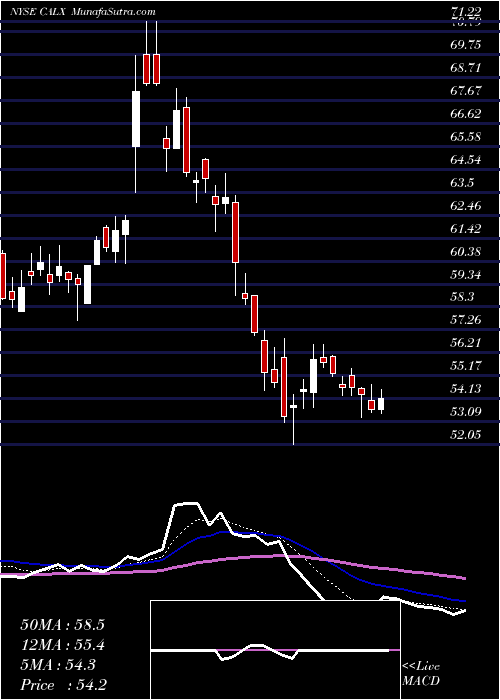This screenshot has height=700, width=500.
Task: Click the MACD histogram panel
Action: 275,650
